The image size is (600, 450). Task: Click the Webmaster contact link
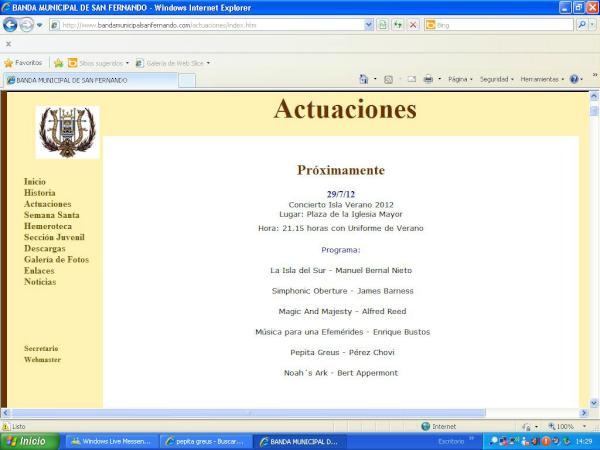pos(42,360)
